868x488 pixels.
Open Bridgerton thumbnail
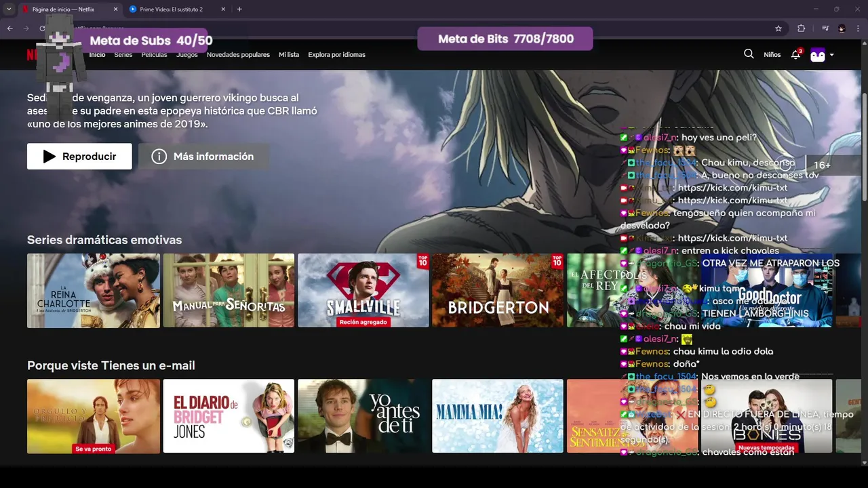(x=498, y=291)
